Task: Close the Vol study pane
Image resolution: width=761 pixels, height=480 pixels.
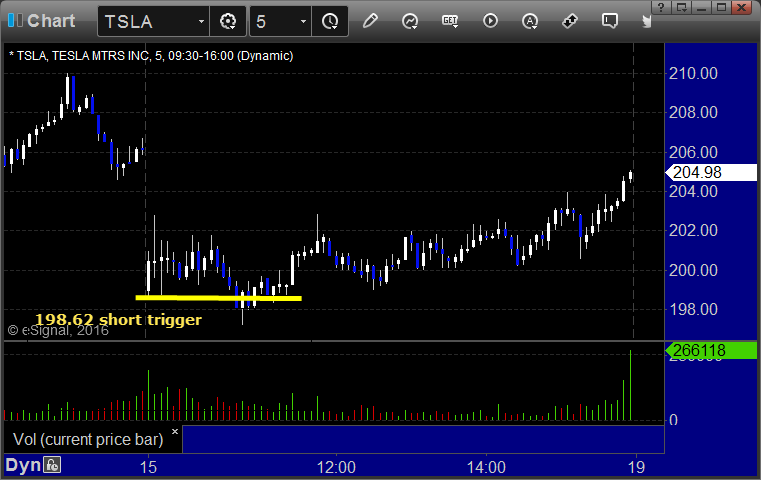Action: click(175, 431)
